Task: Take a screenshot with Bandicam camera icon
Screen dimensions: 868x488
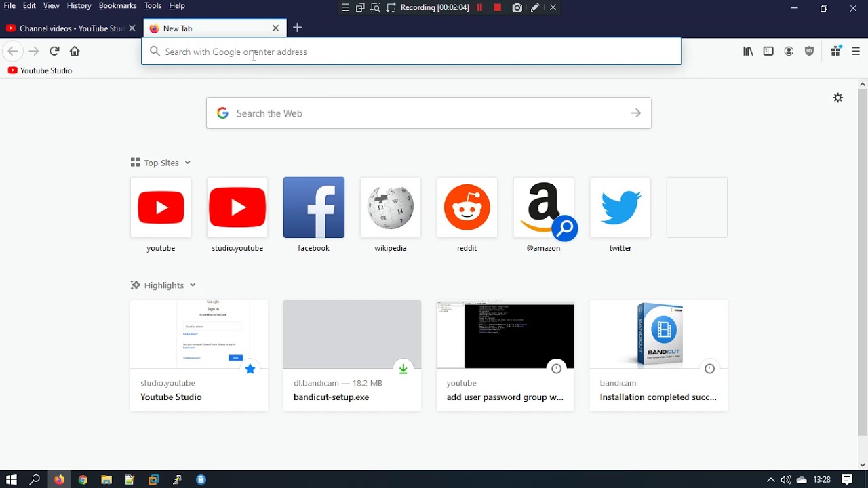Action: tap(517, 7)
